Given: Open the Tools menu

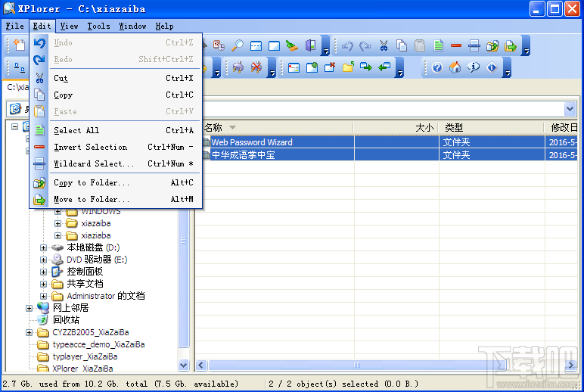Looking at the screenshot, I should 98,26.
